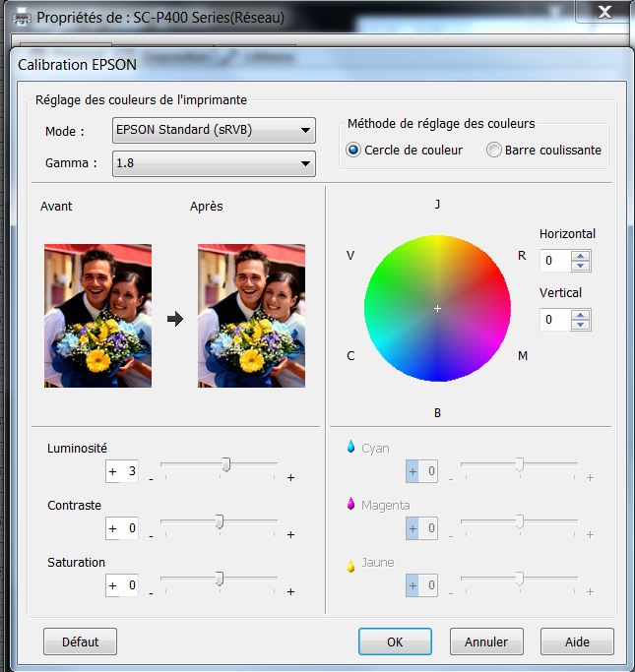Click the Annuler button
635x672 pixels.
point(486,641)
